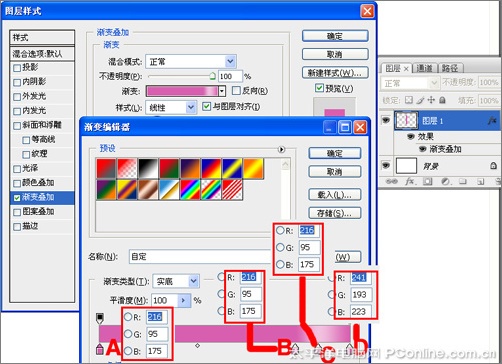
Task: Toggle 反向(R) reverse checkbox
Action: pos(236,90)
